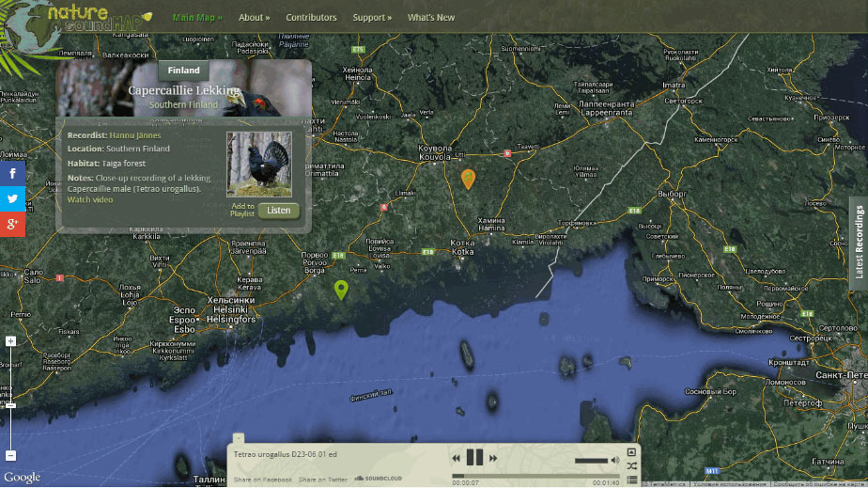This screenshot has height=488, width=868.
Task: Listen to the Capercaillie Lekking recording
Action: (x=278, y=211)
